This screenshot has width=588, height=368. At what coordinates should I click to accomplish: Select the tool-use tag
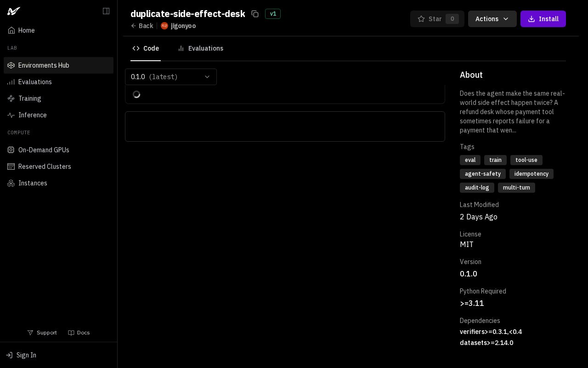pyautogui.click(x=526, y=160)
